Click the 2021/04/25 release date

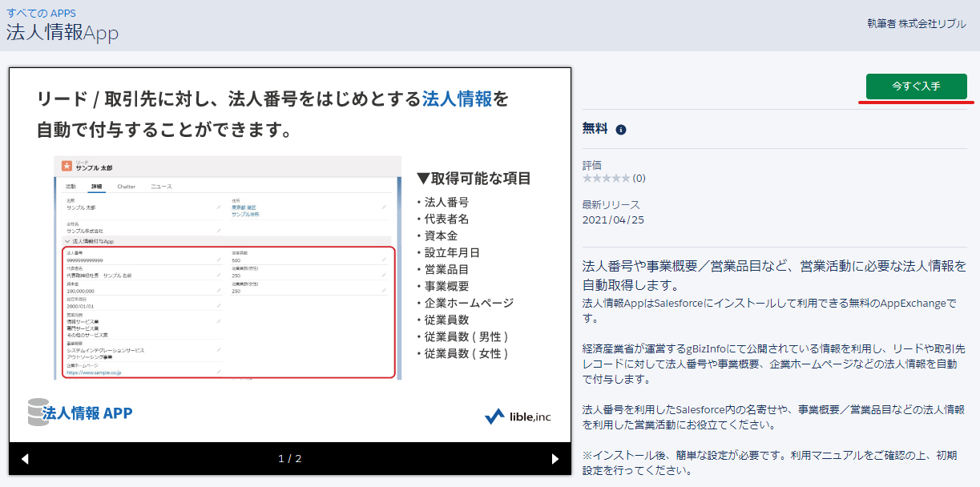point(614,219)
